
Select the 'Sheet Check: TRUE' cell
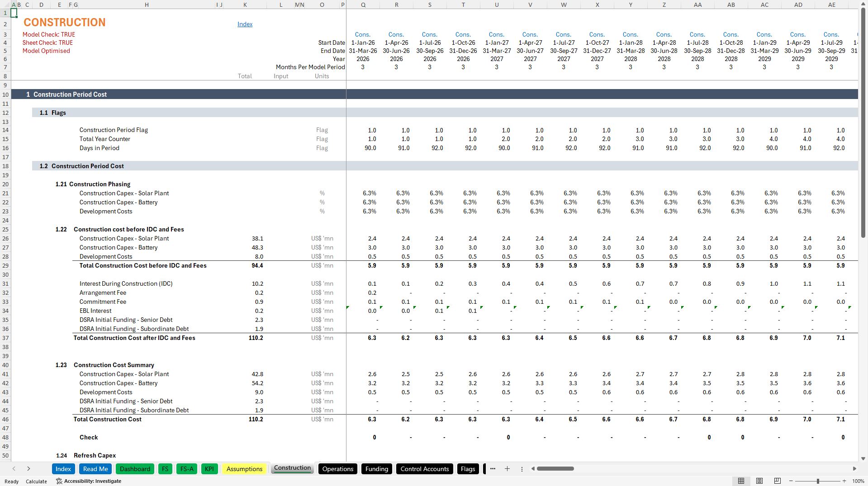(x=47, y=42)
